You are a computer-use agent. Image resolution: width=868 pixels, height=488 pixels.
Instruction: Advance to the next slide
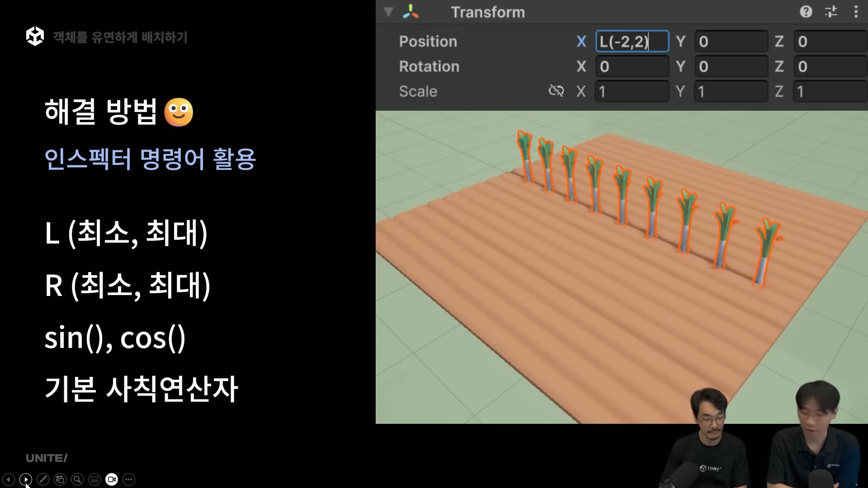click(26, 479)
